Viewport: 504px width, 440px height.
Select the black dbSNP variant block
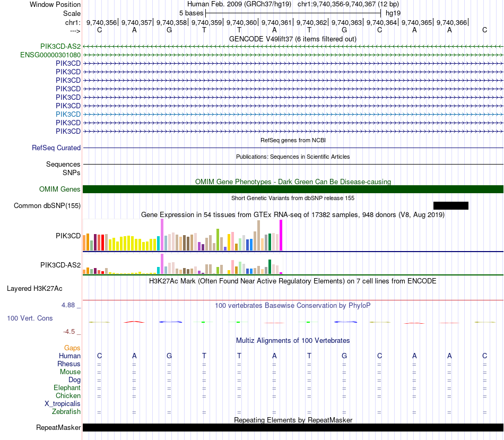point(450,205)
